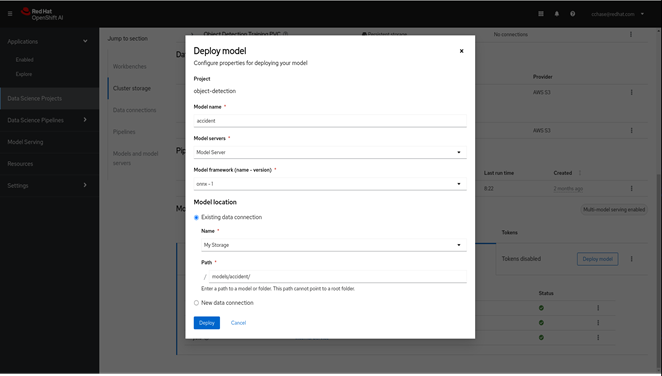Viewport: 662px width, 376px height.
Task: Expand the Settings nav section
Action: pyautogui.click(x=49, y=186)
